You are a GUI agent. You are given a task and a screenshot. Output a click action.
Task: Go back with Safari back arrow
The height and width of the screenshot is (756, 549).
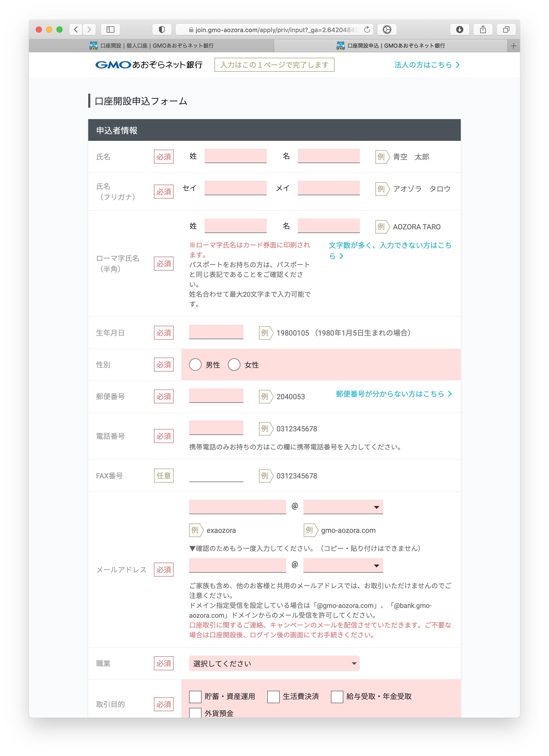76,29
